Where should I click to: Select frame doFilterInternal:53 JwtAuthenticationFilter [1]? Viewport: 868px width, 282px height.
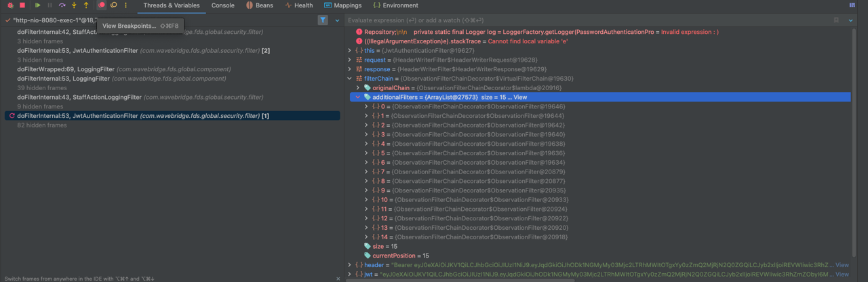172,116
